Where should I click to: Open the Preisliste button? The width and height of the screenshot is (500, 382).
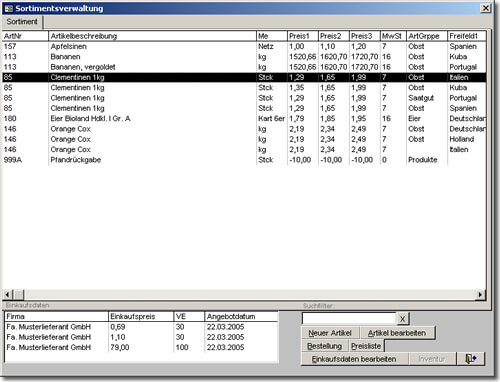[366, 346]
